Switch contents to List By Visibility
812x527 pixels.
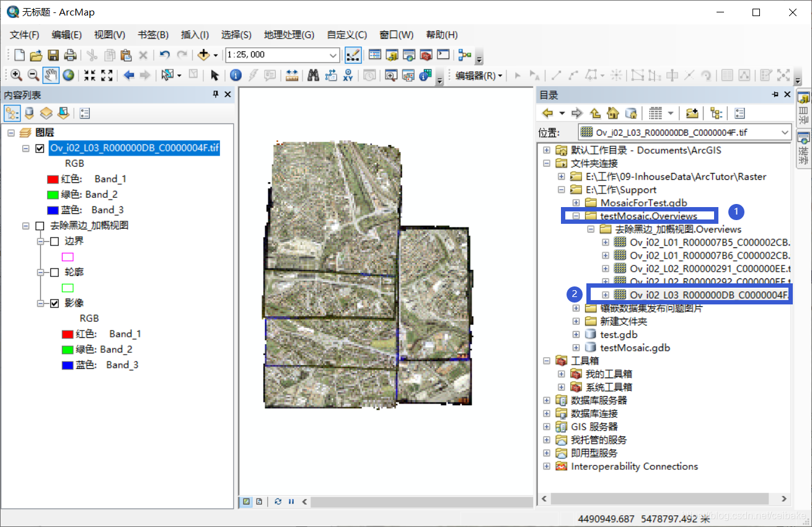pyautogui.click(x=46, y=113)
